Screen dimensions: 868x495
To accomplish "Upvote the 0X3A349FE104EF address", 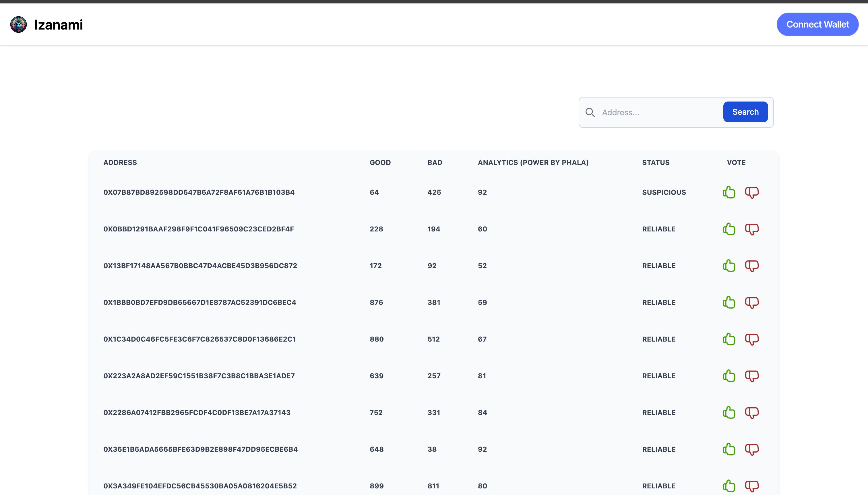I will pyautogui.click(x=729, y=486).
